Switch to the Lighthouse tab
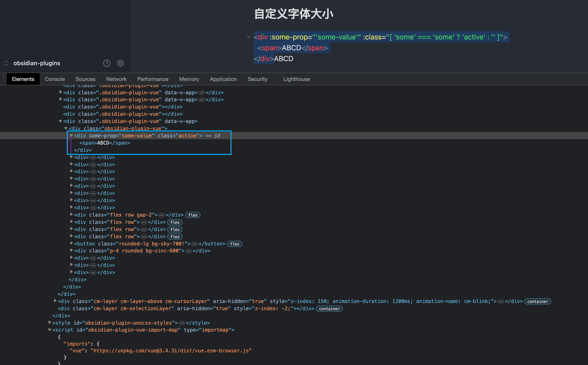588x365 pixels. coord(296,79)
